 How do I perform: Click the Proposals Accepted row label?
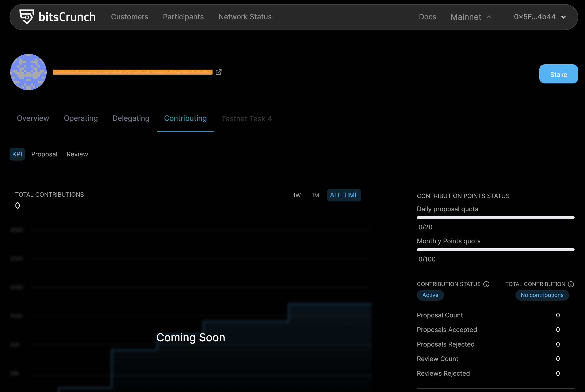pos(447,330)
